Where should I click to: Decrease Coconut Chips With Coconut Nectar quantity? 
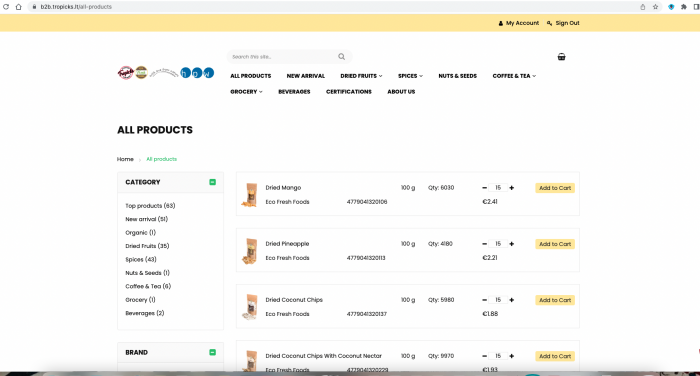484,356
